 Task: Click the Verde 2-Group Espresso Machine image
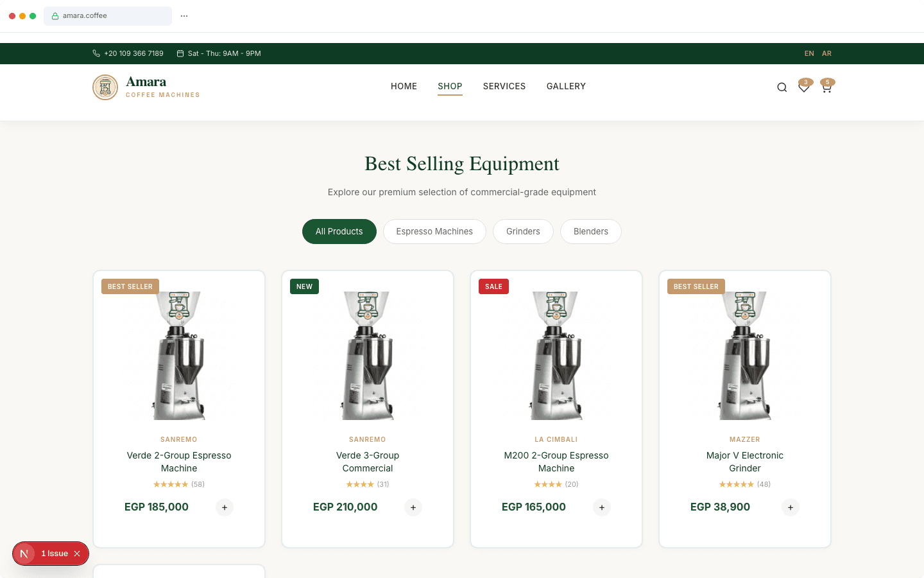tap(179, 356)
